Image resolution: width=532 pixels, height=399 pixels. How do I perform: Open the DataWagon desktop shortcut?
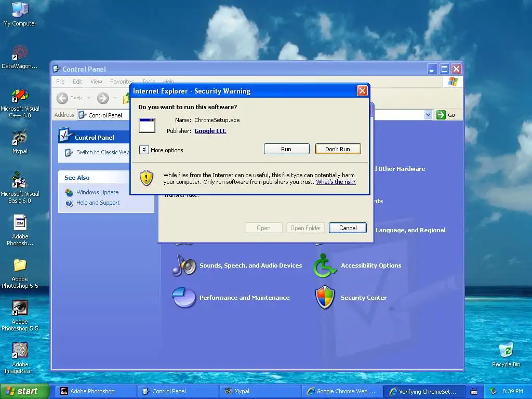pos(20,52)
